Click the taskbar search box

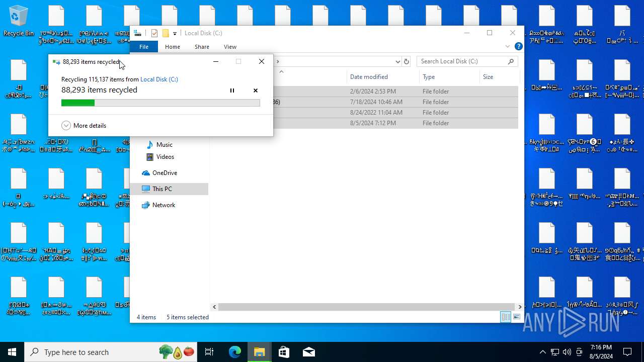pos(111,352)
